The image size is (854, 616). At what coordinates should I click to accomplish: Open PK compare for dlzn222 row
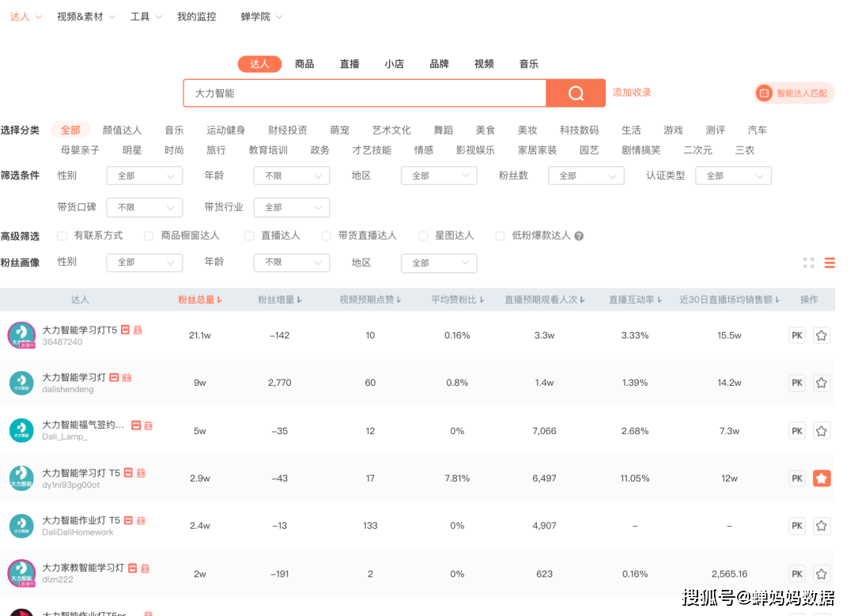797,574
